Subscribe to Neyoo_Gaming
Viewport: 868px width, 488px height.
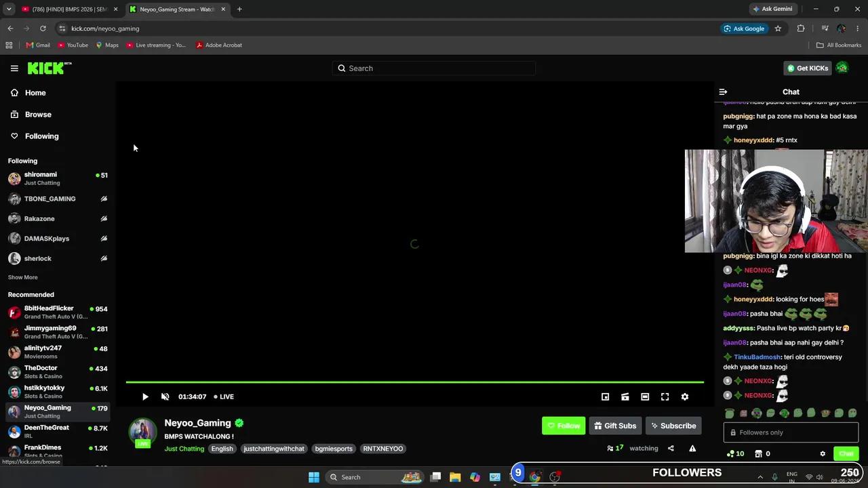point(673,426)
